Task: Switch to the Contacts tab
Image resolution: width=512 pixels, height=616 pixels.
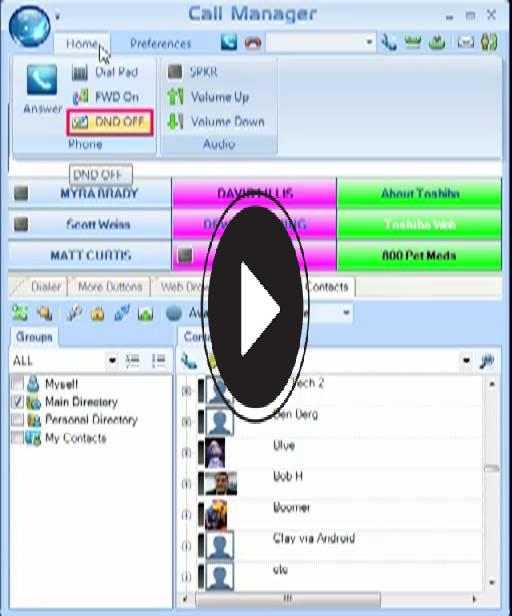Action: 328,287
